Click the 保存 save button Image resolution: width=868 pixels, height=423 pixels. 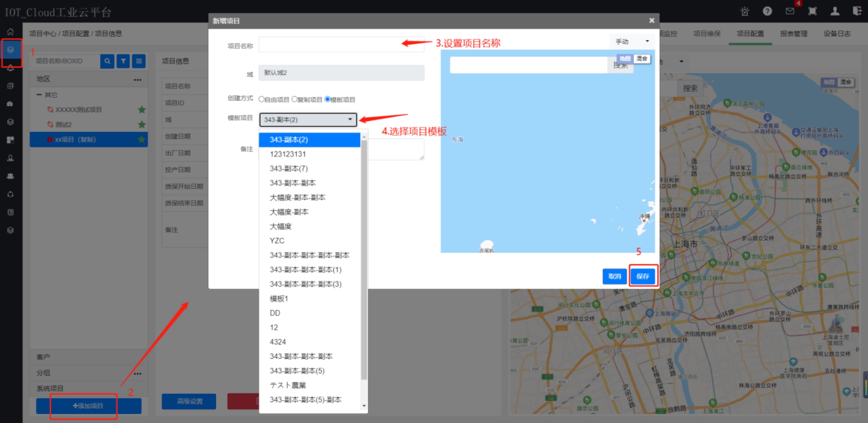(643, 276)
